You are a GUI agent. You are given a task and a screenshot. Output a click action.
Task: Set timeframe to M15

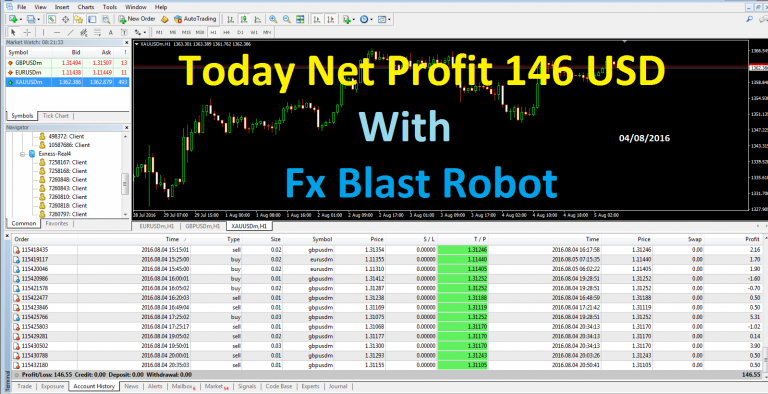[x=186, y=32]
